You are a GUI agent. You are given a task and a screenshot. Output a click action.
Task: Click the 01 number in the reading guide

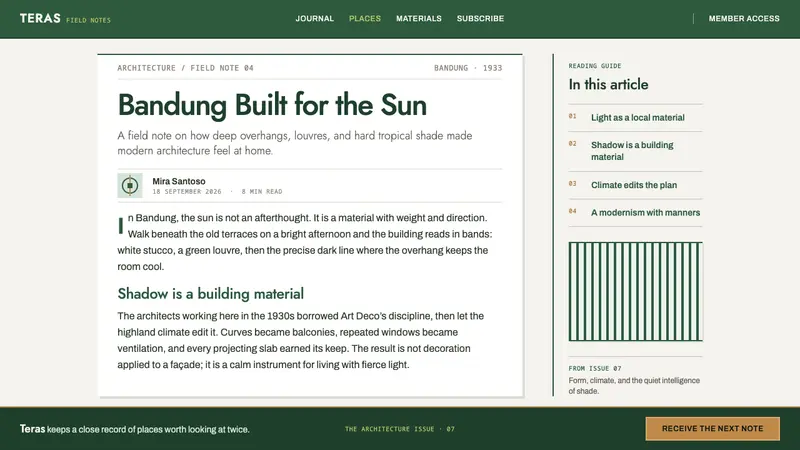click(x=572, y=116)
